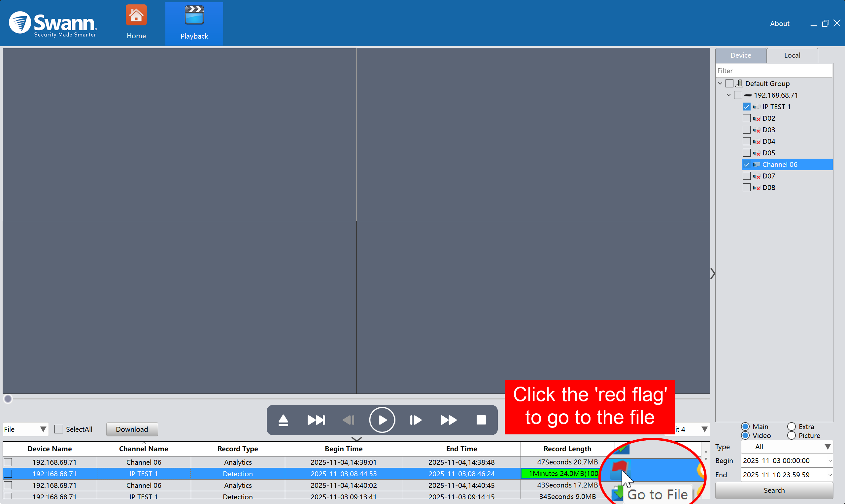Uncheck the IP TEST 1 channel
Screen dimensions: 845x504
point(746,107)
